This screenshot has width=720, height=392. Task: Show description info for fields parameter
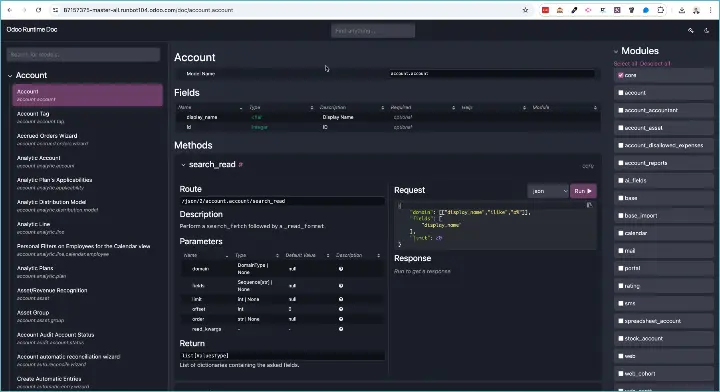[341, 286]
